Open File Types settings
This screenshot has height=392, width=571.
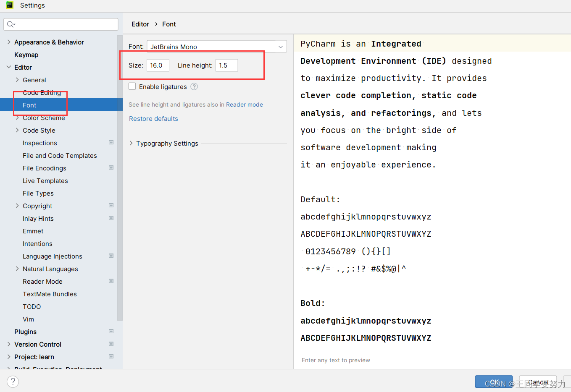pos(38,193)
